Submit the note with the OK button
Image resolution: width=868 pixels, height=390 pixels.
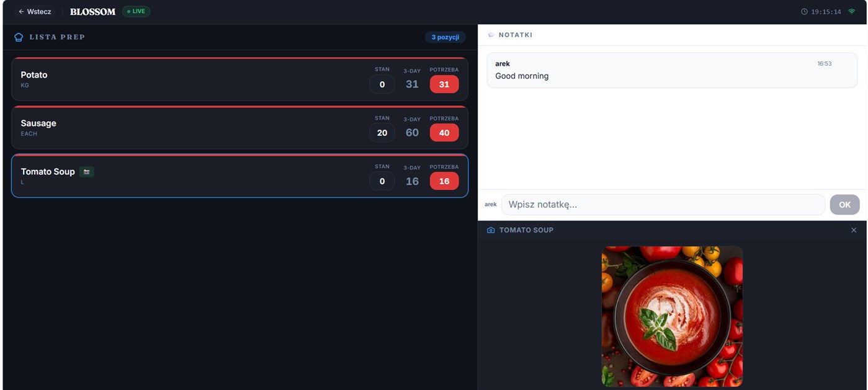(x=844, y=205)
